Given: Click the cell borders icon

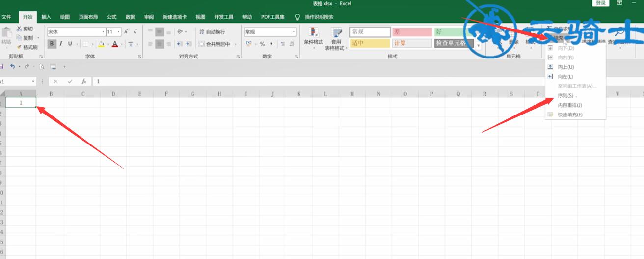Looking at the screenshot, I should point(85,44).
